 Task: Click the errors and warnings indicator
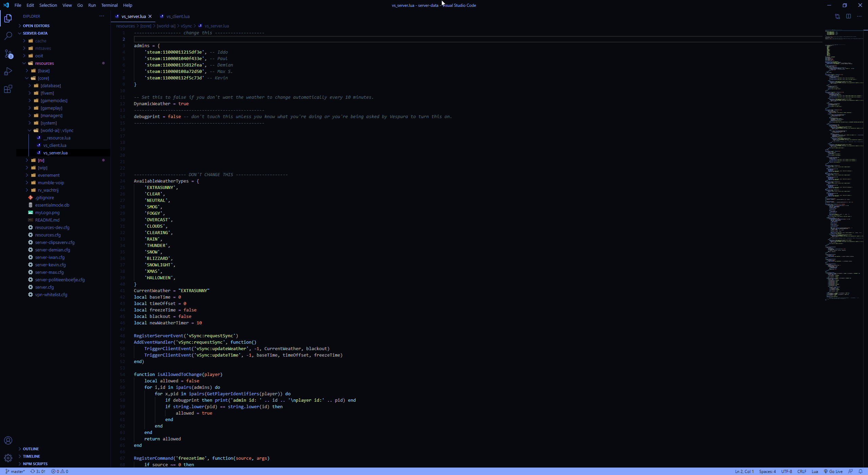click(x=60, y=471)
